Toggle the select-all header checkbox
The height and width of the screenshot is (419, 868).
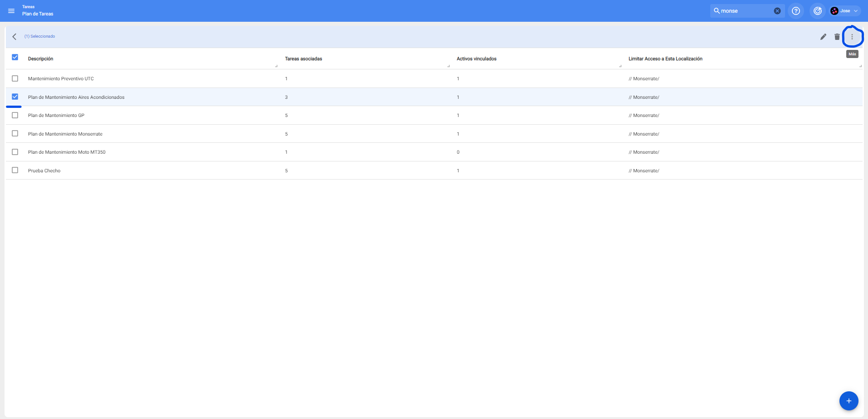tap(15, 58)
